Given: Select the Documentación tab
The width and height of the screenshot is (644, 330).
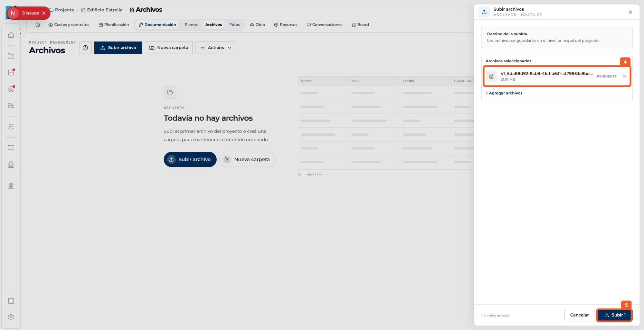Looking at the screenshot, I should pos(157,25).
